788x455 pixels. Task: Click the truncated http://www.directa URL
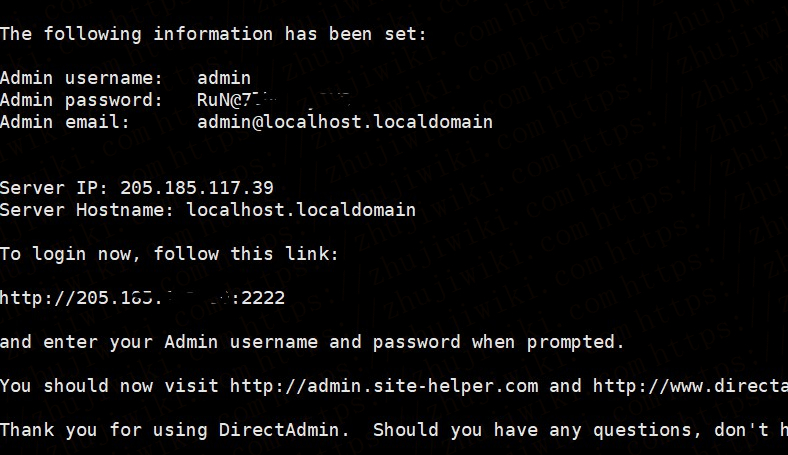[x=690, y=385]
